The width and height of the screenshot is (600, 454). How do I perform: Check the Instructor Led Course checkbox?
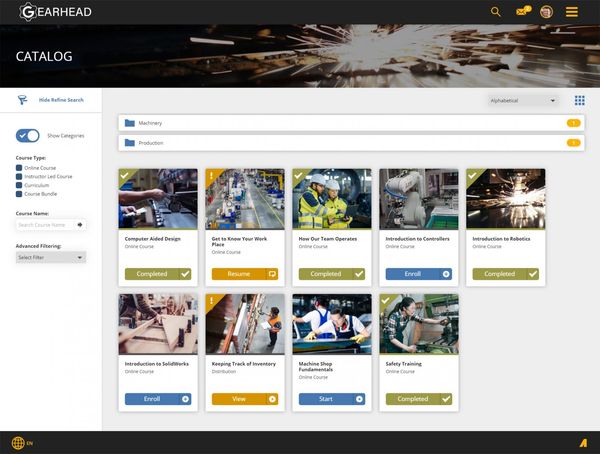pos(19,176)
